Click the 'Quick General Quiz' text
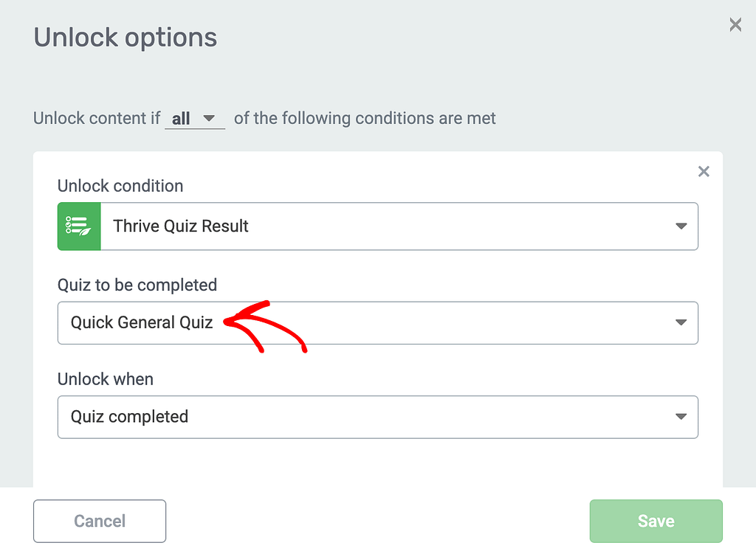This screenshot has height=554, width=756. click(x=142, y=322)
